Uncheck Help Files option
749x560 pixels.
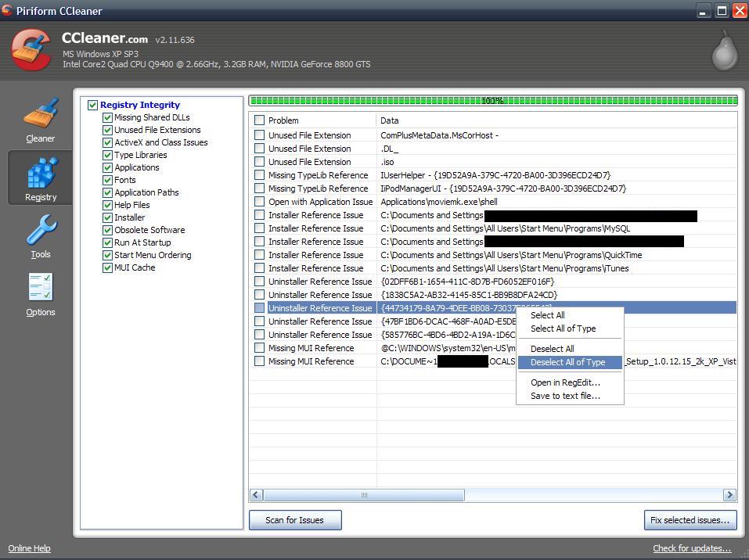coord(107,205)
